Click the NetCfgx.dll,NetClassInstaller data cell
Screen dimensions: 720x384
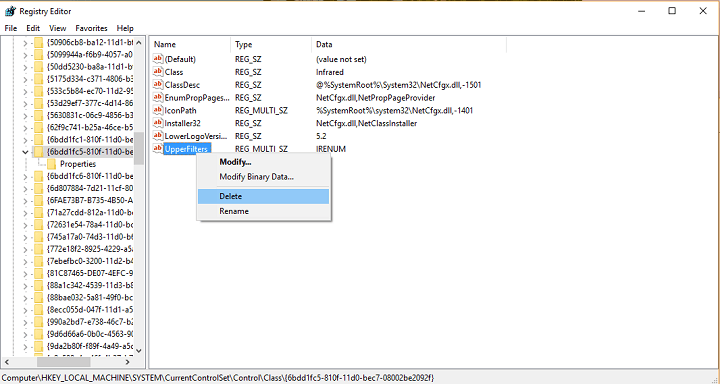pos(366,123)
